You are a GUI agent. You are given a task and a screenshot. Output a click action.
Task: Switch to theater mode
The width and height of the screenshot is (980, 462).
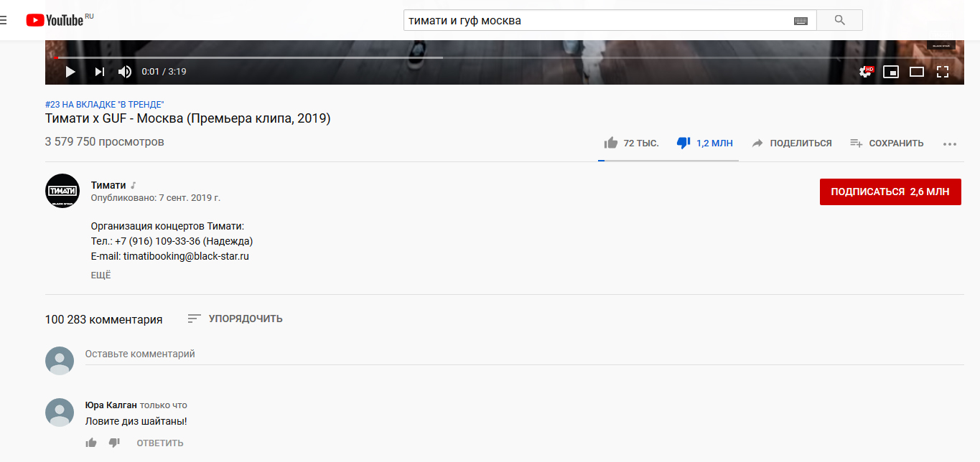(917, 72)
